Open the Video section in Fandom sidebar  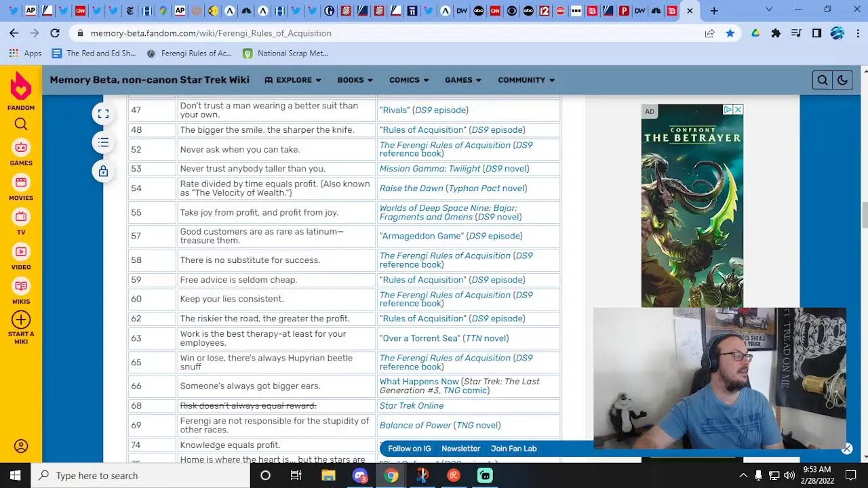21,257
